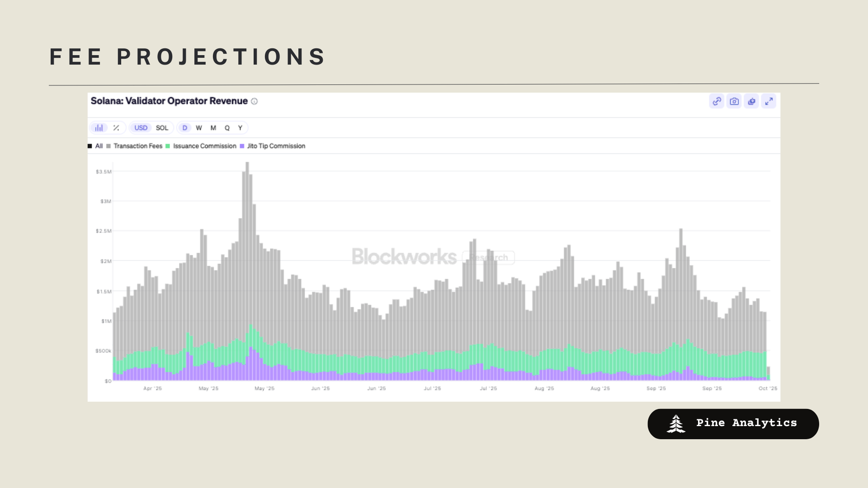Image resolution: width=868 pixels, height=488 pixels.
Task: Switch to percentage view icon
Action: (x=116, y=128)
